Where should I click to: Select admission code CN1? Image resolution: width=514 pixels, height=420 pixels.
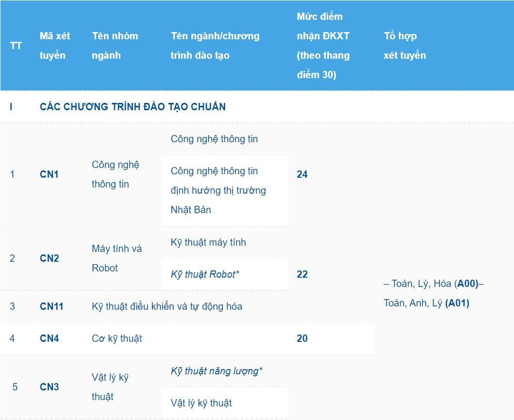tap(49, 174)
